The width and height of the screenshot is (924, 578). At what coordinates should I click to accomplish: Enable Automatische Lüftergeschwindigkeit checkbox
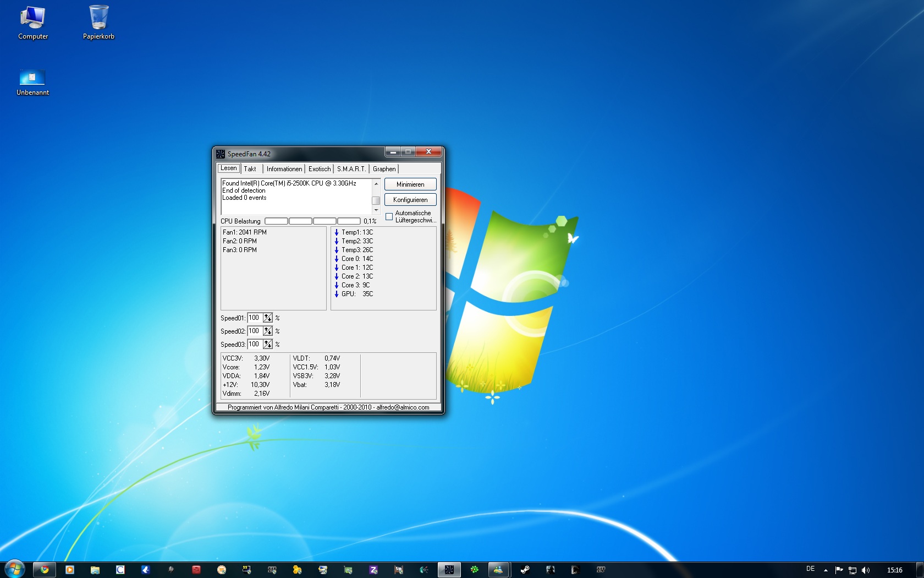(389, 217)
